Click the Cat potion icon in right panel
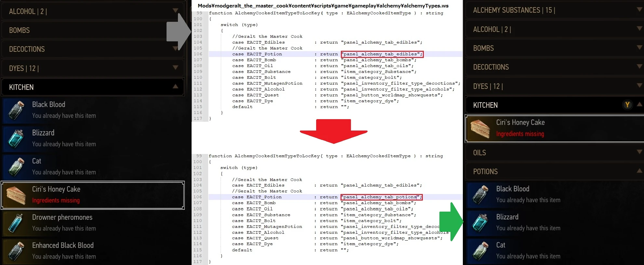 pos(480,251)
